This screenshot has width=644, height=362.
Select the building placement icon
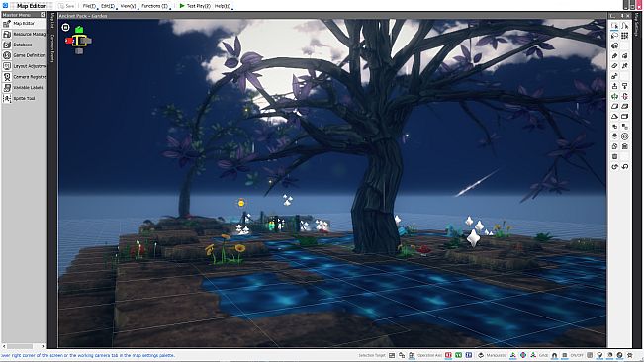[x=624, y=146]
